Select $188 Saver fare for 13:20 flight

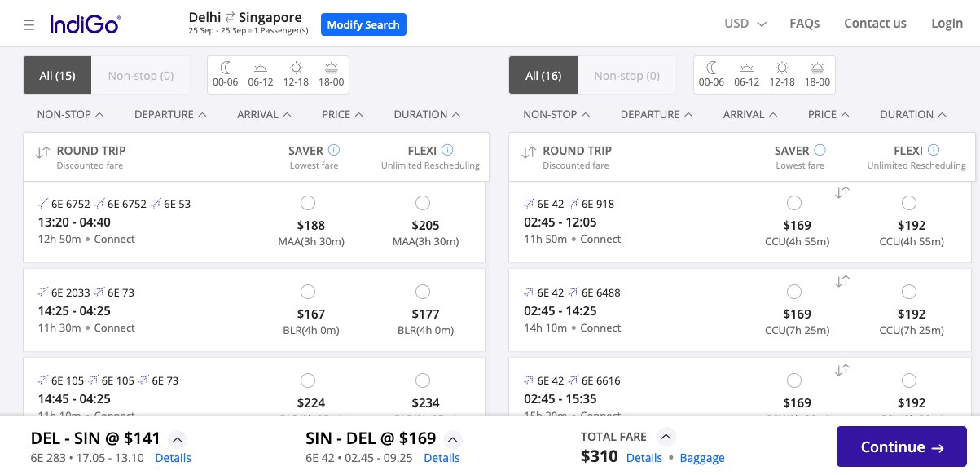[x=308, y=203]
